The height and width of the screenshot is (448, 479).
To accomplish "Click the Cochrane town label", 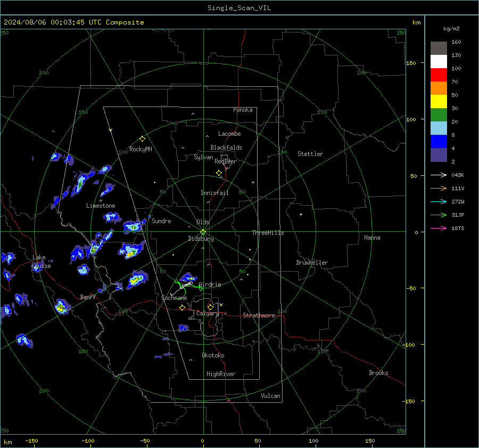I will (x=174, y=298).
